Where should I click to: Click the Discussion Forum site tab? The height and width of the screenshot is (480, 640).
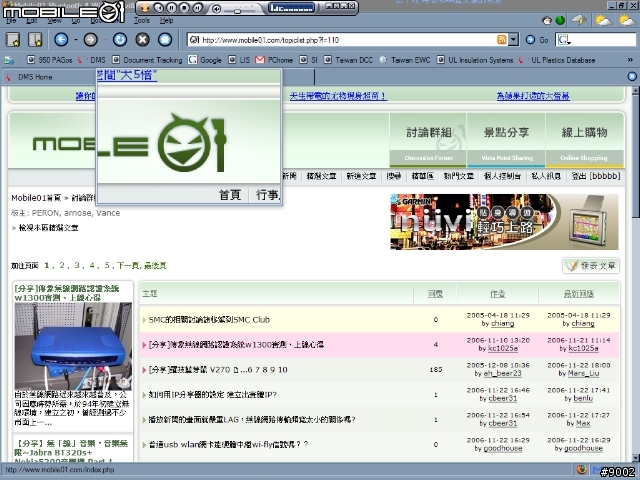pyautogui.click(x=428, y=140)
